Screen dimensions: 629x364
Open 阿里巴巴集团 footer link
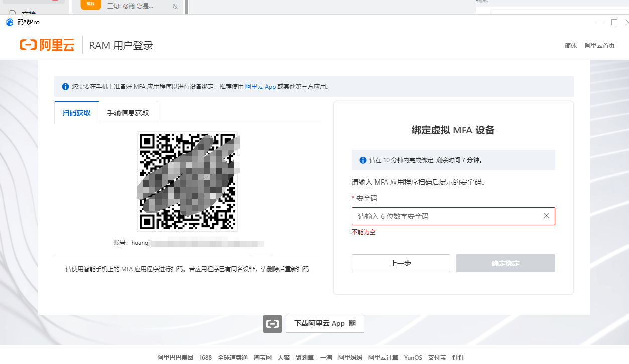175,357
